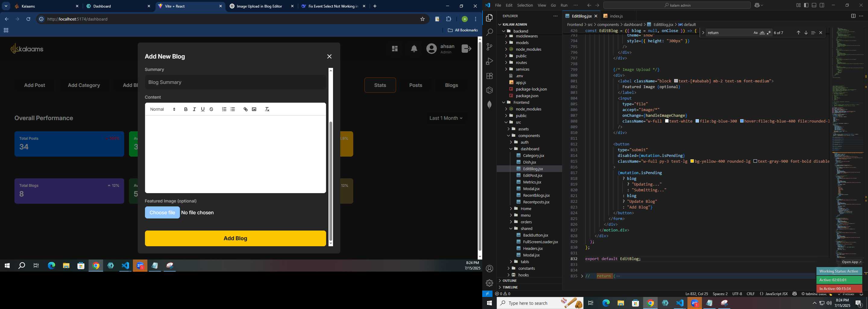The image size is (868, 309).
Task: Click the Add Category button
Action: [84, 85]
